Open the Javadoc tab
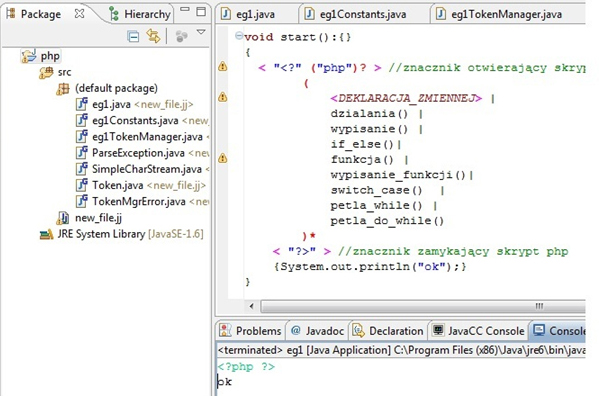 pyautogui.click(x=317, y=331)
